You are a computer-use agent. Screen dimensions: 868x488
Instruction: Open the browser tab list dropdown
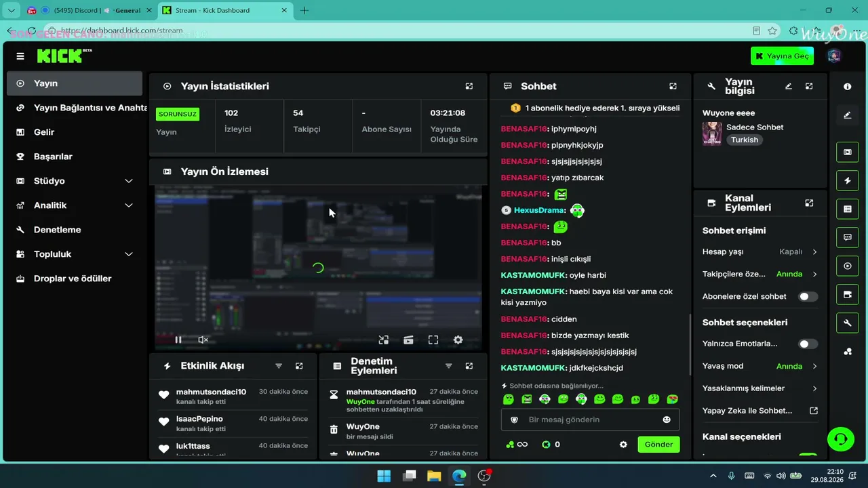point(12,10)
